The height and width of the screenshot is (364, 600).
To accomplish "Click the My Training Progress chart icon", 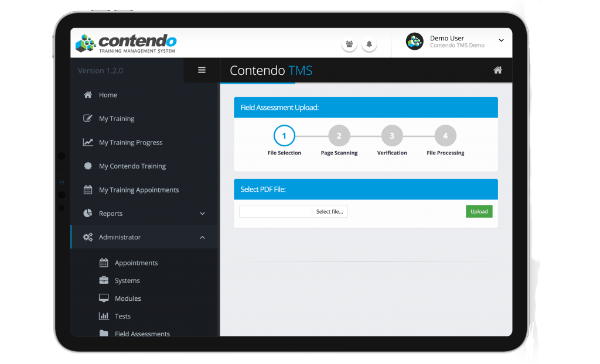I will coord(88,142).
